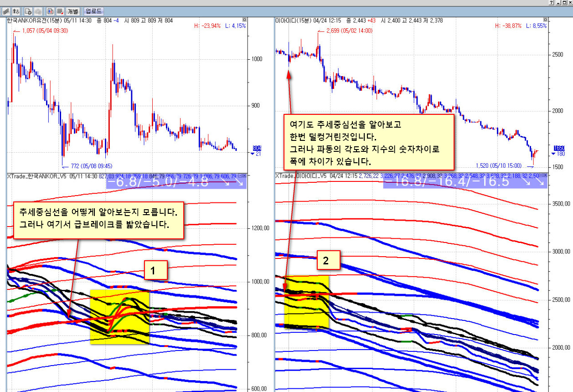Image resolution: width=573 pixels, height=392 pixels.
Task: Click the current price tag 1650
Action: click(x=559, y=148)
